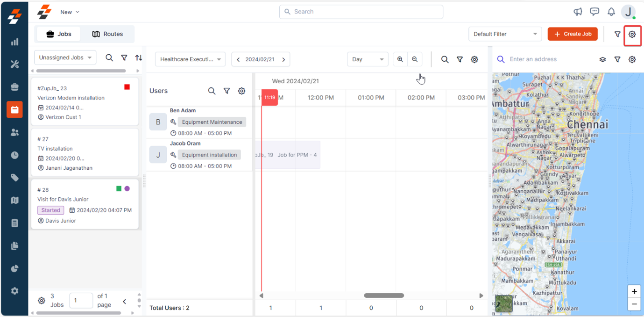
Task: Click the Create Job button
Action: coord(573,34)
